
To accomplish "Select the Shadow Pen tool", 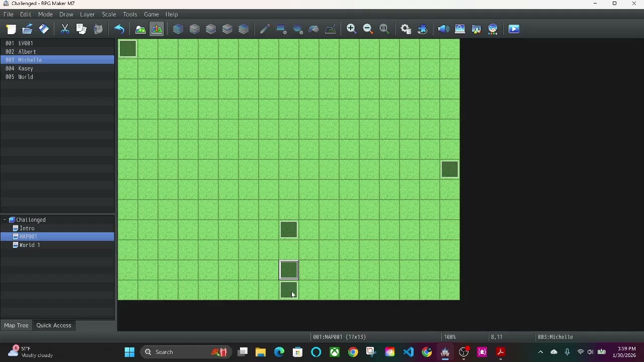I will point(331,29).
